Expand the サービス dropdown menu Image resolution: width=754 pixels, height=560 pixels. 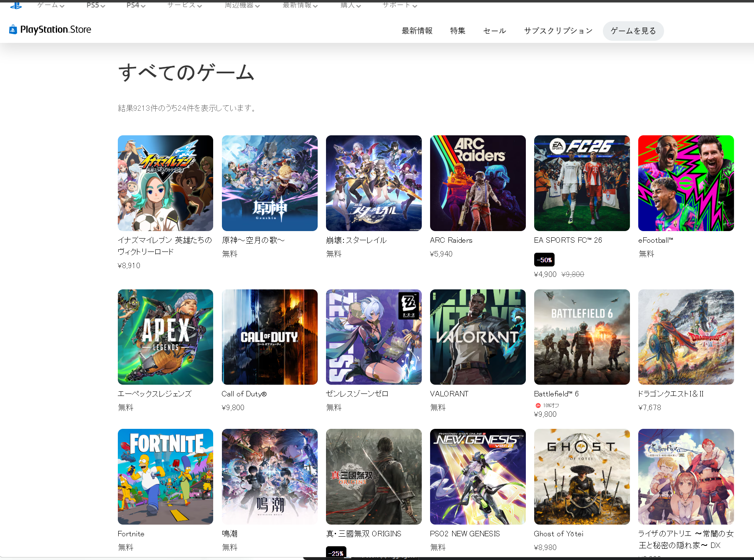(184, 5)
